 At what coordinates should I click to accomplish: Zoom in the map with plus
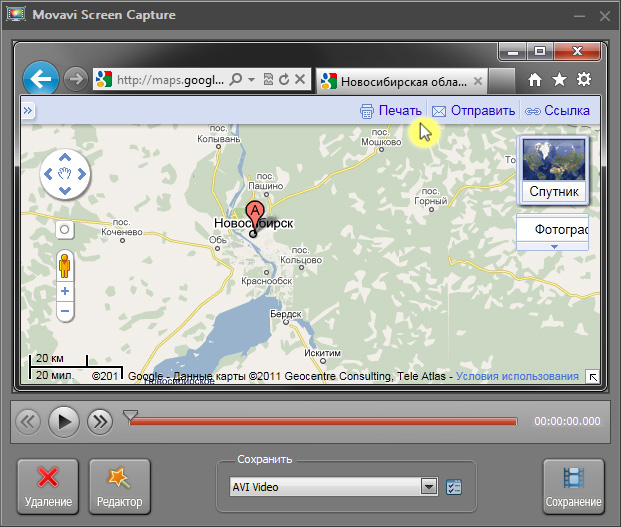(65, 291)
